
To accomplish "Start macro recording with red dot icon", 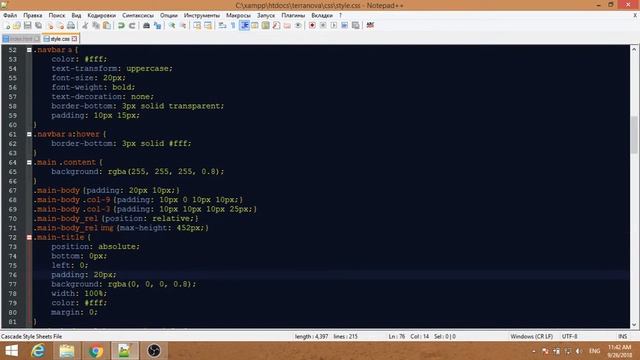I will 312,26.
